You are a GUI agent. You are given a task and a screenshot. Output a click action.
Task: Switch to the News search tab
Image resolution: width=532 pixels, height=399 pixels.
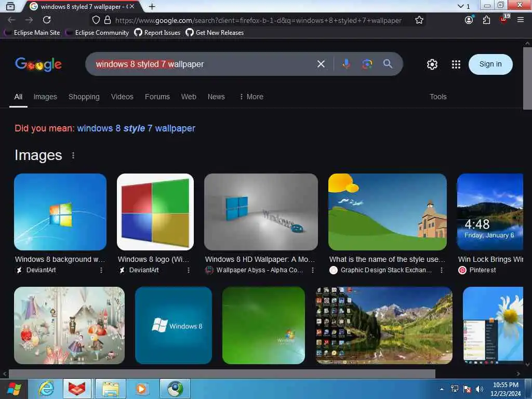[216, 97]
